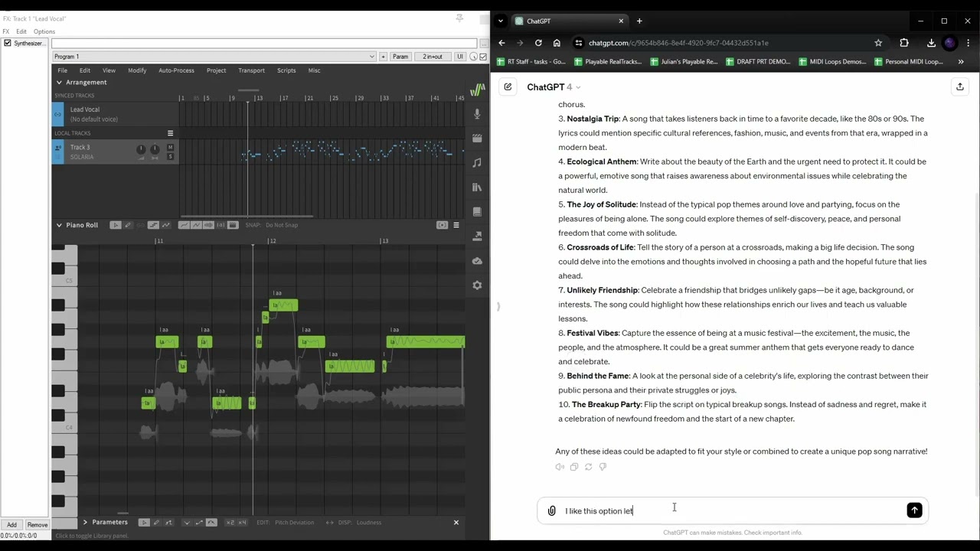Send the ChatGPT message with arrow button
This screenshot has height=551, width=980.
pyautogui.click(x=914, y=510)
